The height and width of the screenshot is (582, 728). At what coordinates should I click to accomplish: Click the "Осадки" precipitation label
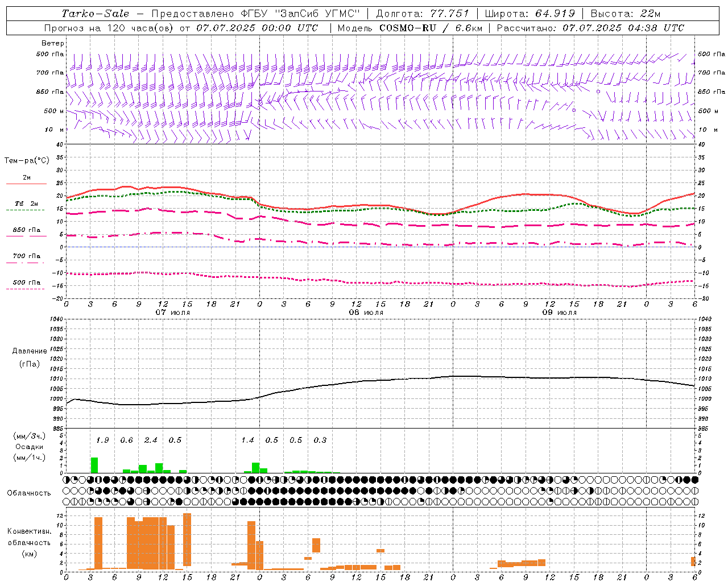click(30, 447)
